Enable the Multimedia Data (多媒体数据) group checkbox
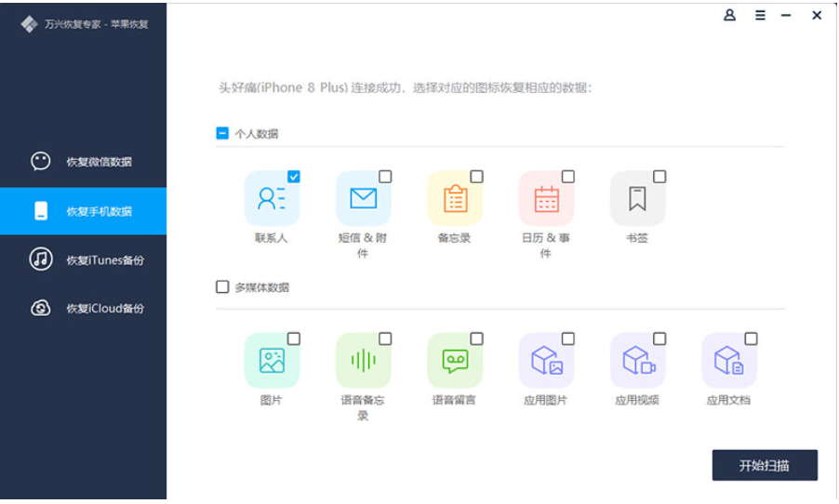Viewport: 839px width, 504px height. pyautogui.click(x=222, y=286)
